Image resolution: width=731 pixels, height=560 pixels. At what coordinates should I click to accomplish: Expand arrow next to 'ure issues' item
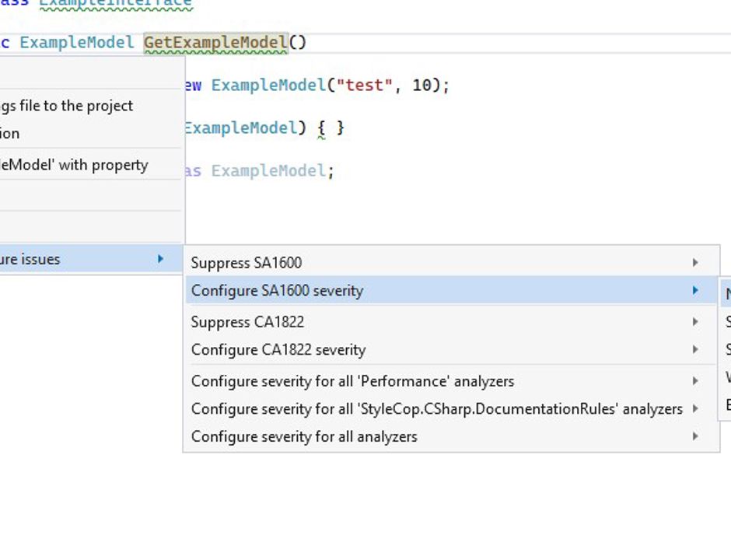(x=160, y=259)
